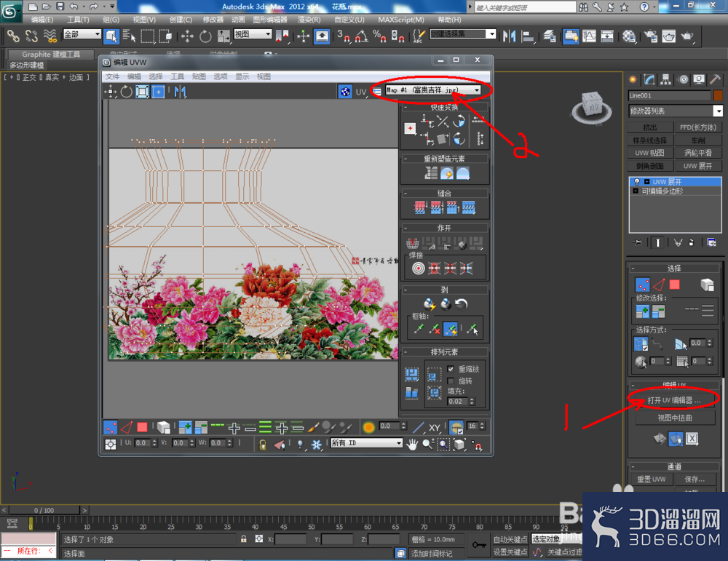
Task: Toggle the Rotate checkbox (旋转)
Action: point(451,381)
